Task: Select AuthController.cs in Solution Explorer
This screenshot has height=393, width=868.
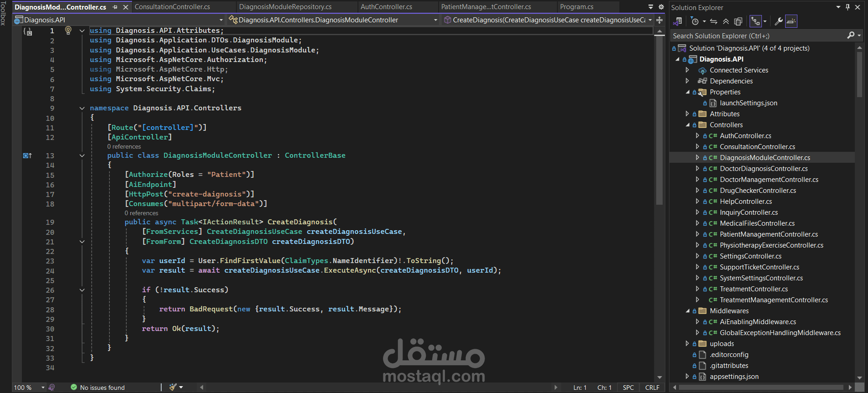Action: click(x=745, y=136)
